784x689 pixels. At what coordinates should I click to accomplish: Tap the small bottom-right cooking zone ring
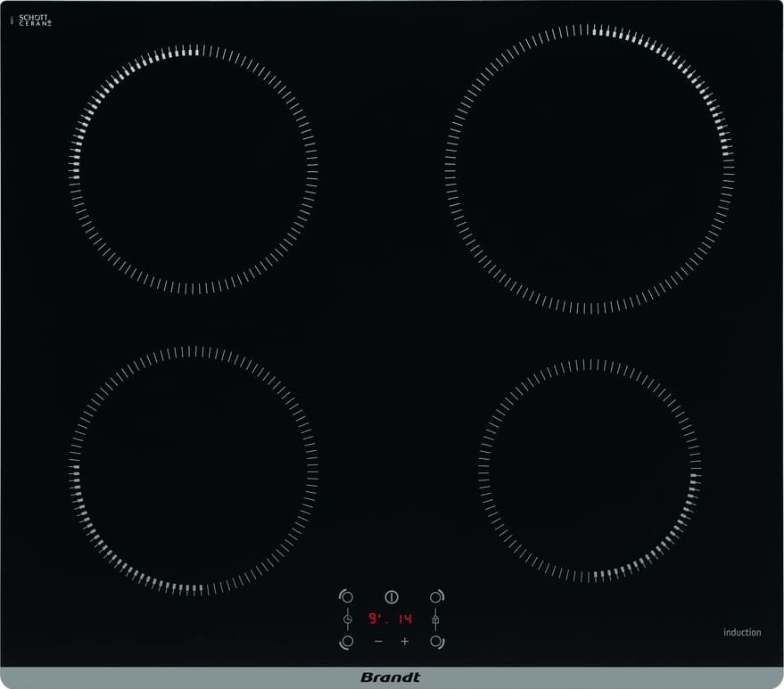coord(590,471)
